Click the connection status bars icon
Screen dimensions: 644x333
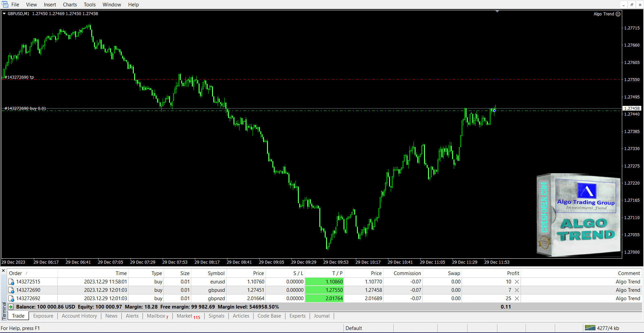pos(590,328)
